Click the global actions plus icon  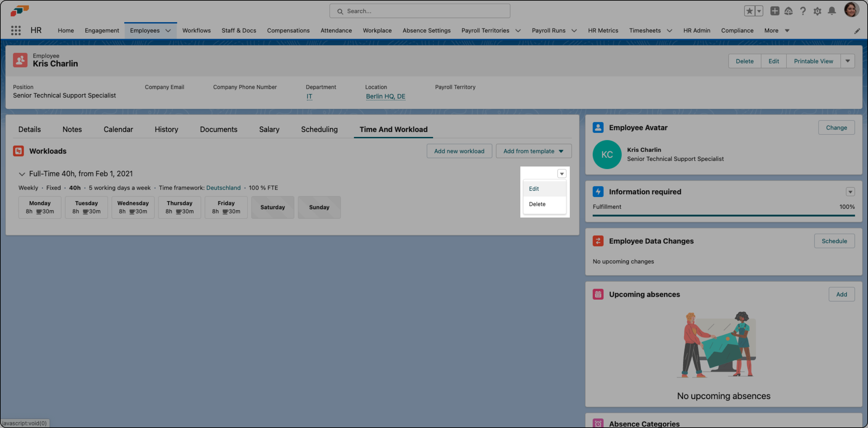click(774, 11)
